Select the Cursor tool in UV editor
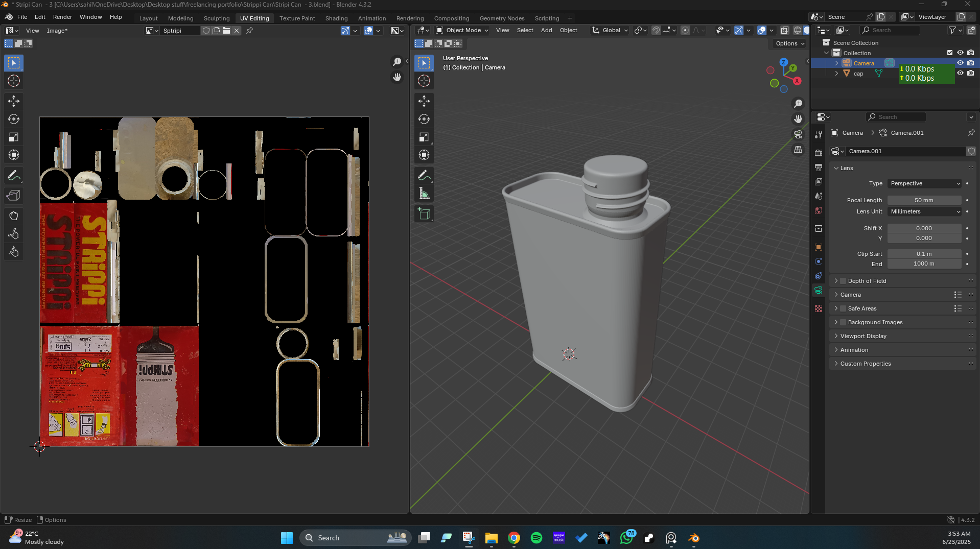The width and height of the screenshot is (980, 549). tap(14, 81)
